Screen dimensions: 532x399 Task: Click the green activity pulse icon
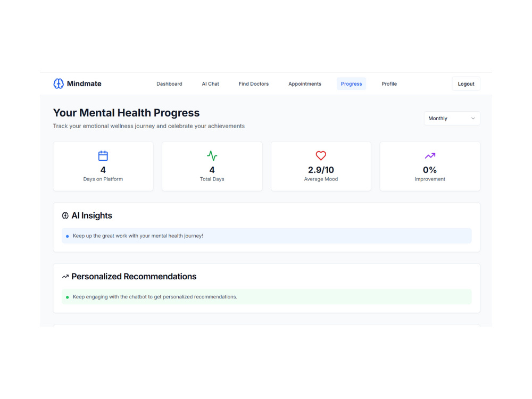212,156
